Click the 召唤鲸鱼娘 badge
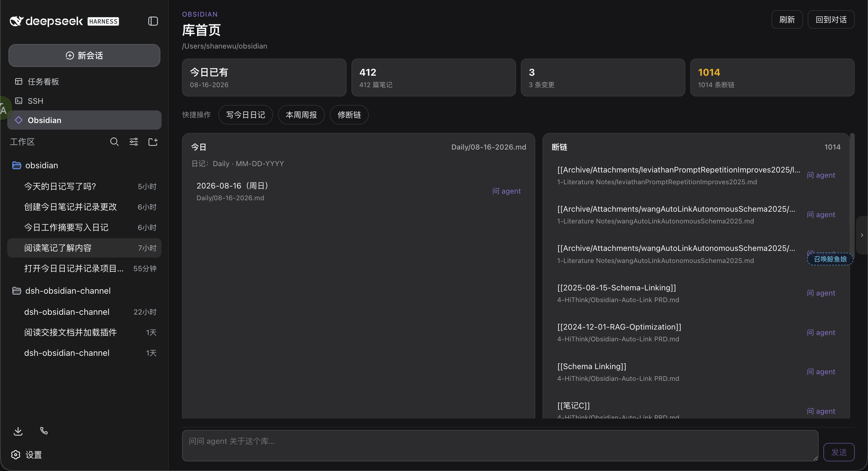Screen dimensions: 868x471 click(830, 259)
